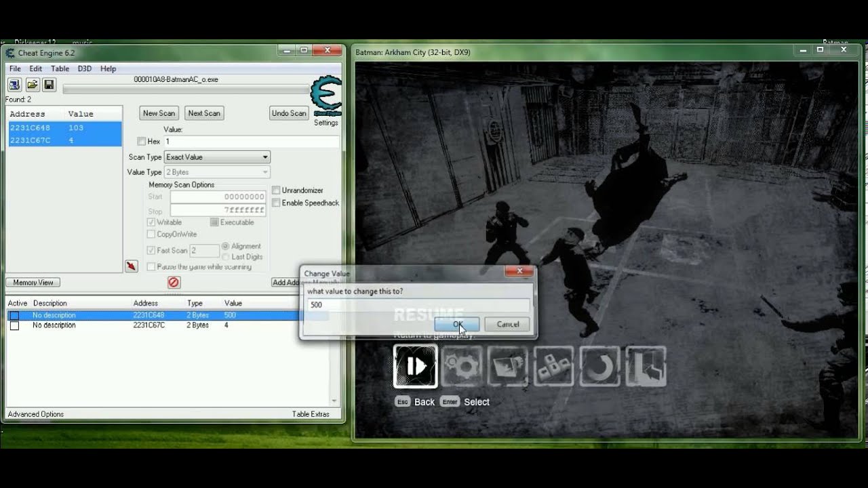Close the Change Value dialog
The image size is (868, 488).
pos(519,272)
